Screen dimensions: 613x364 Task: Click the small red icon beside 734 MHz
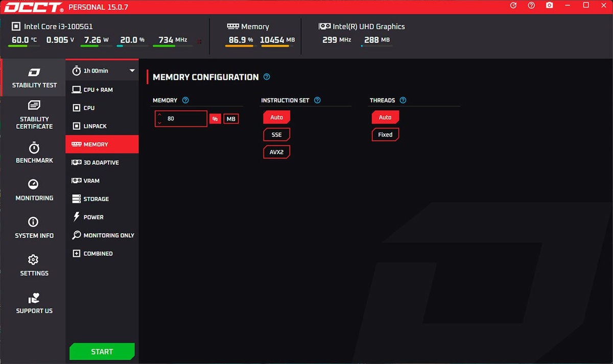(199, 41)
